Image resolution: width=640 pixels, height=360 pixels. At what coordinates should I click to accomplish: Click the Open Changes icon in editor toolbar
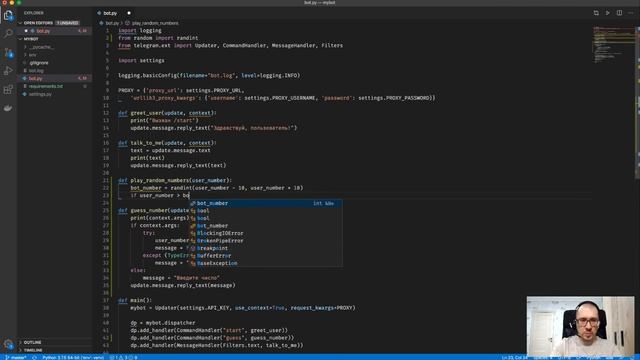tap(596, 13)
